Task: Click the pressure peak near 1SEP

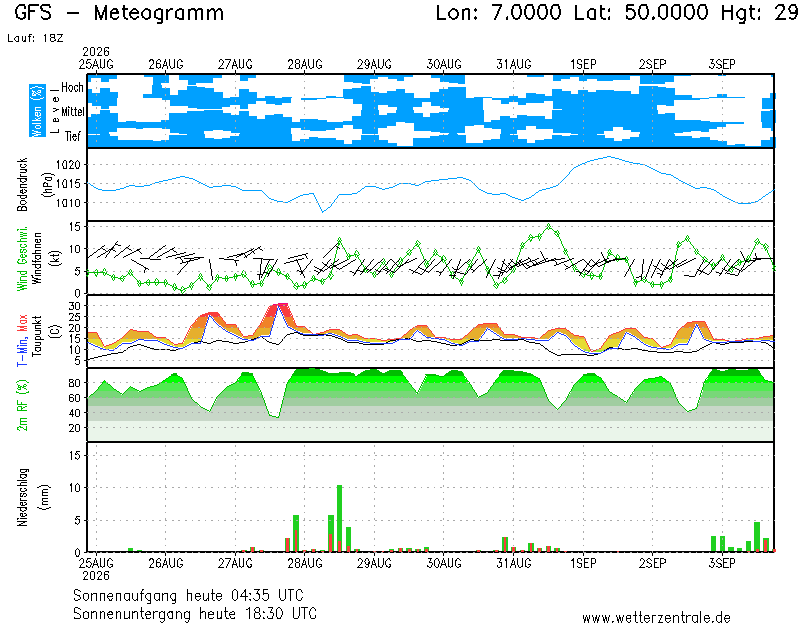Action: pos(608,157)
